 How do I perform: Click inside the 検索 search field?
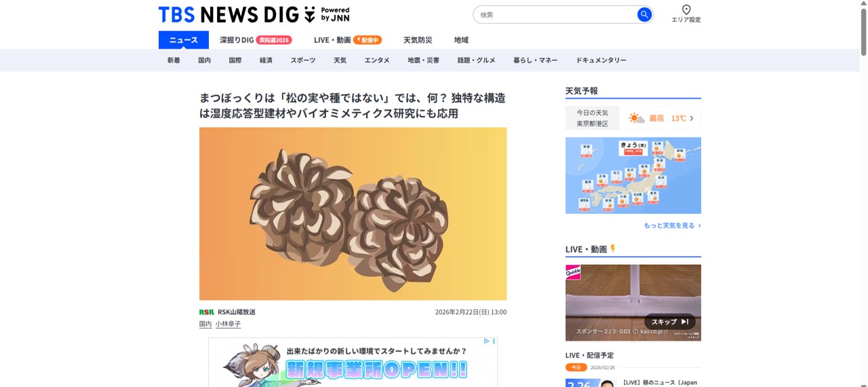coord(556,15)
